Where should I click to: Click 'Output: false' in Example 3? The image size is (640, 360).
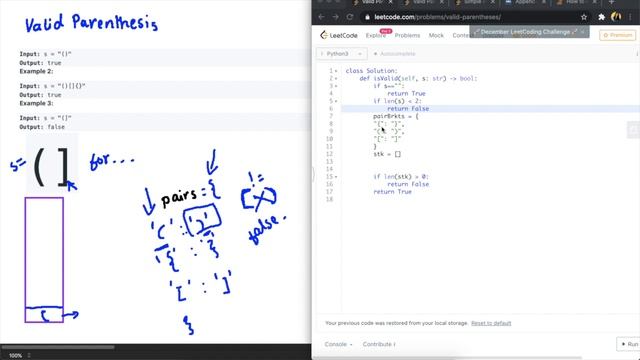pos(42,127)
